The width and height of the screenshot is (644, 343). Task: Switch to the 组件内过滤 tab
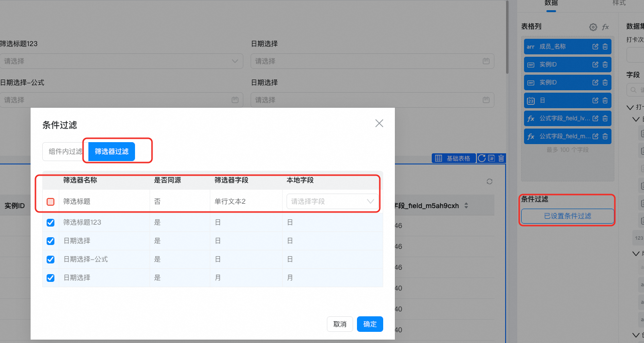coord(66,151)
